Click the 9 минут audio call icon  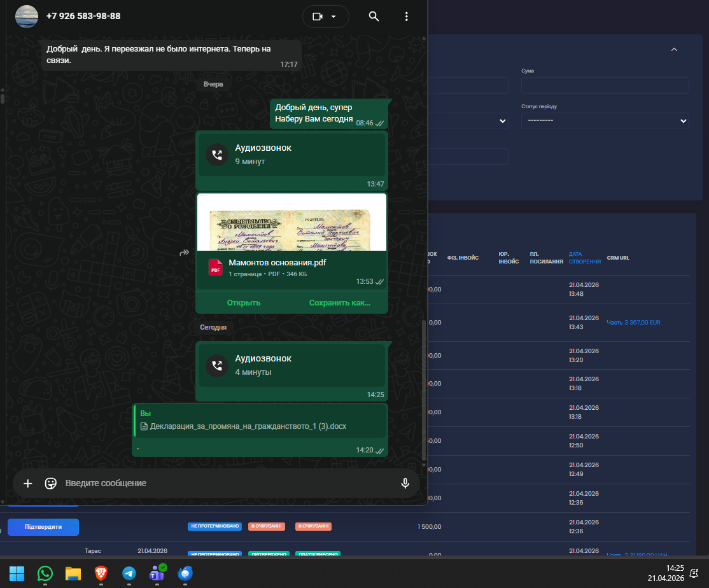click(x=217, y=155)
